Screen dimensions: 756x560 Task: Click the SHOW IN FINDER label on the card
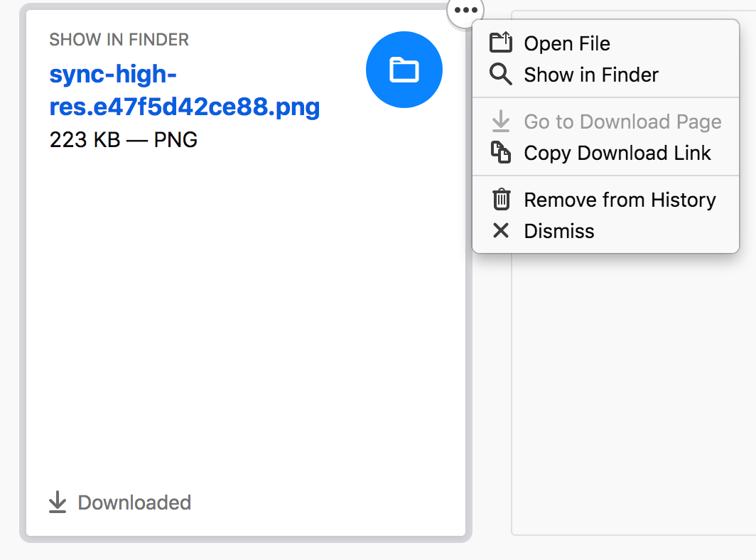[119, 40]
